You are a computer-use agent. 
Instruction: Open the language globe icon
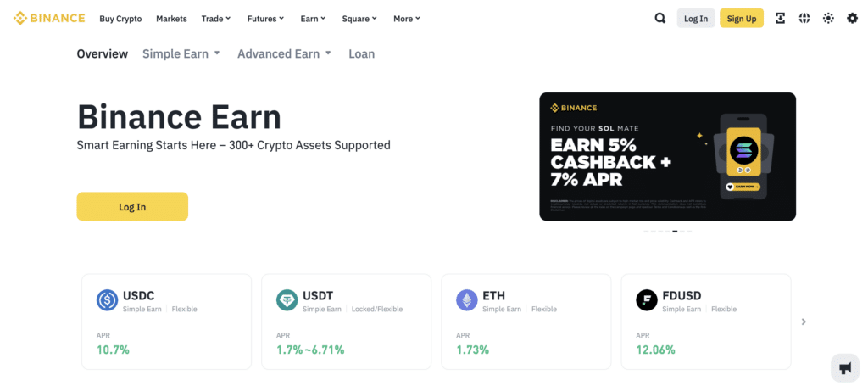[x=804, y=19]
